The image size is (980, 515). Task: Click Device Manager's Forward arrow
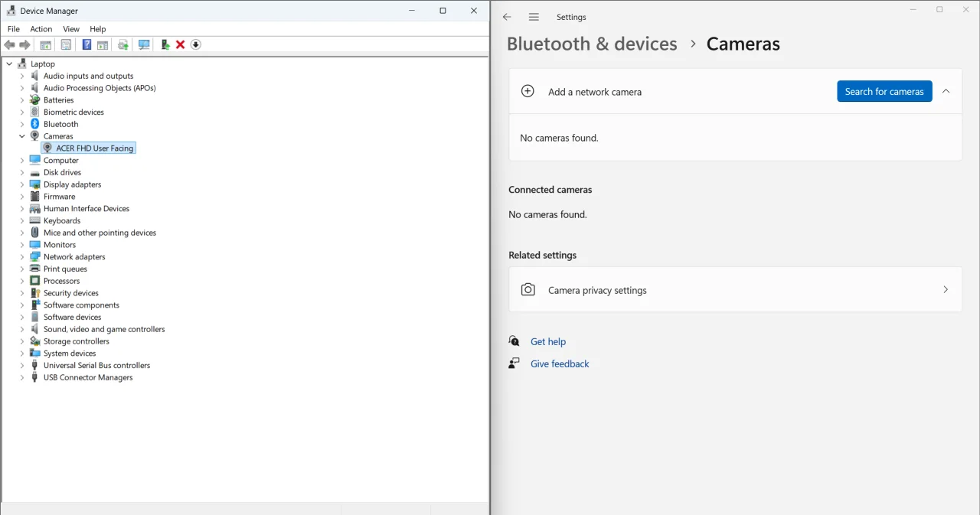pyautogui.click(x=25, y=45)
